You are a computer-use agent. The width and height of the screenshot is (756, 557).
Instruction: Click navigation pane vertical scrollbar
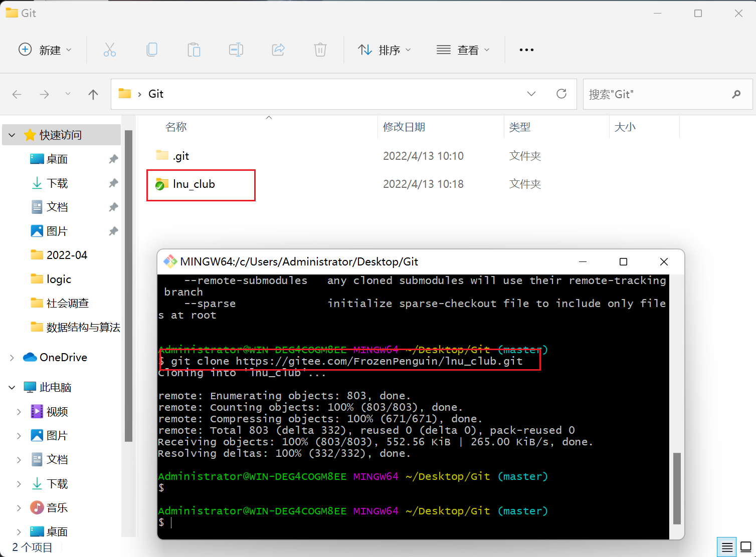(x=128, y=287)
